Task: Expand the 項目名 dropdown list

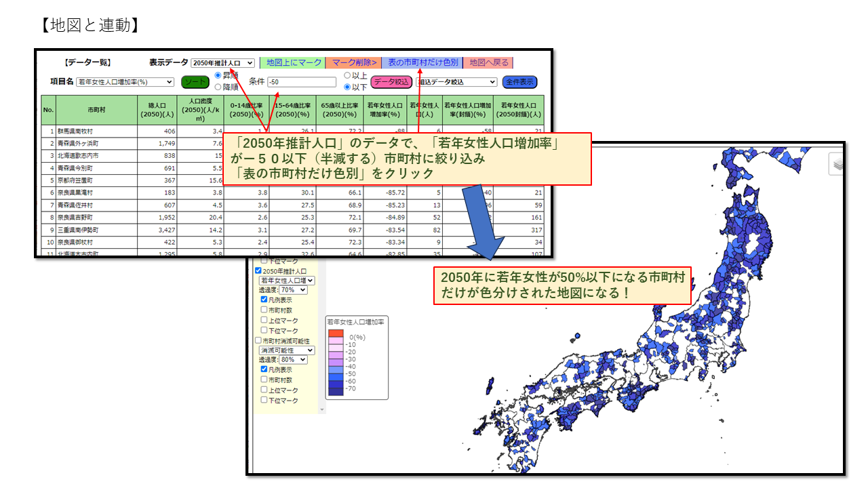Action: pos(125,82)
